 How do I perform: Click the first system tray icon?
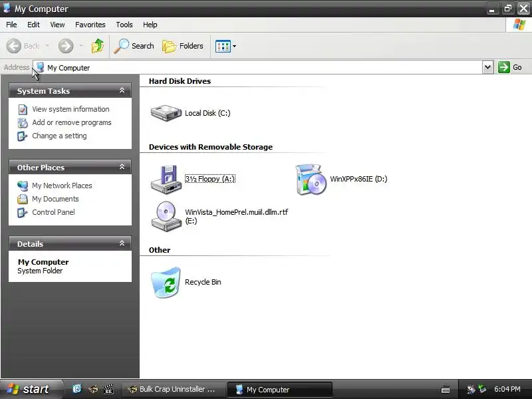471,389
